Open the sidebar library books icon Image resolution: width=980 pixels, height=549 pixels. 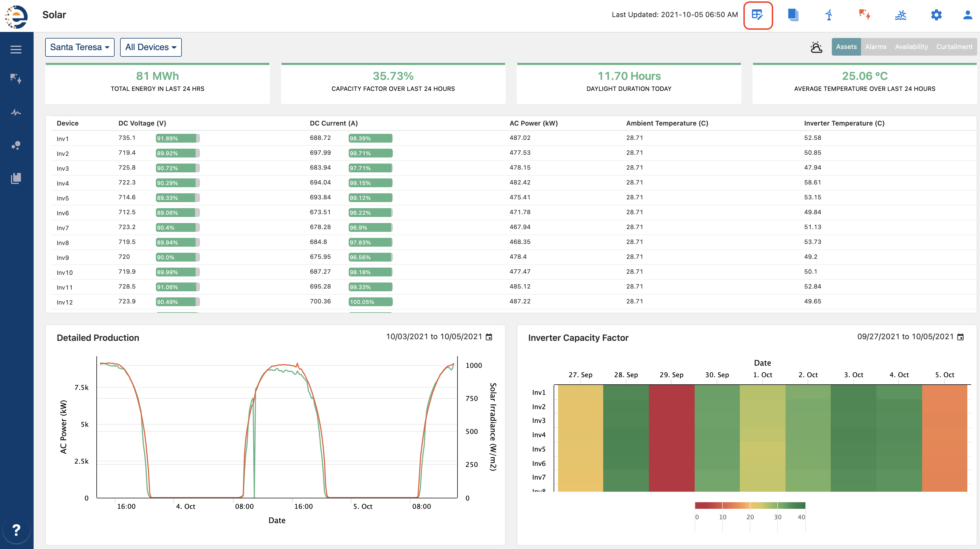pyautogui.click(x=16, y=178)
